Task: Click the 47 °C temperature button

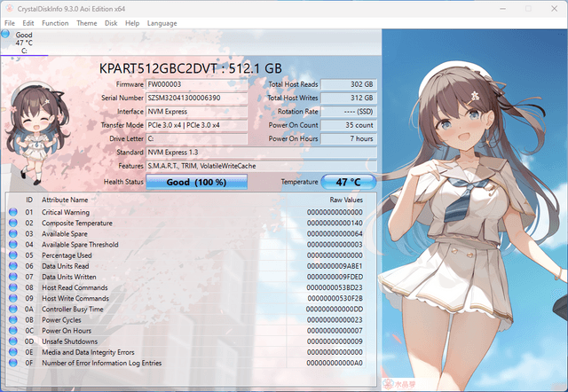Action: 349,182
